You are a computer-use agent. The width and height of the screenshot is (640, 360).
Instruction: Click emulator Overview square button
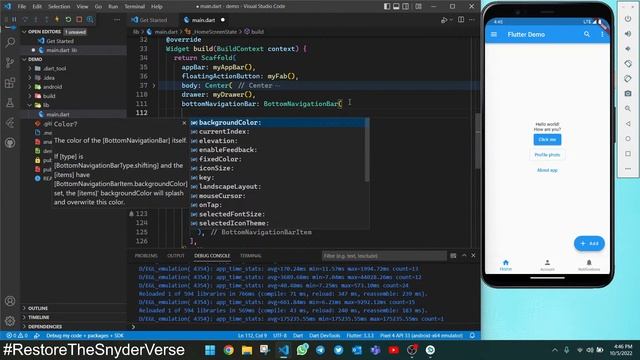click(x=628, y=153)
